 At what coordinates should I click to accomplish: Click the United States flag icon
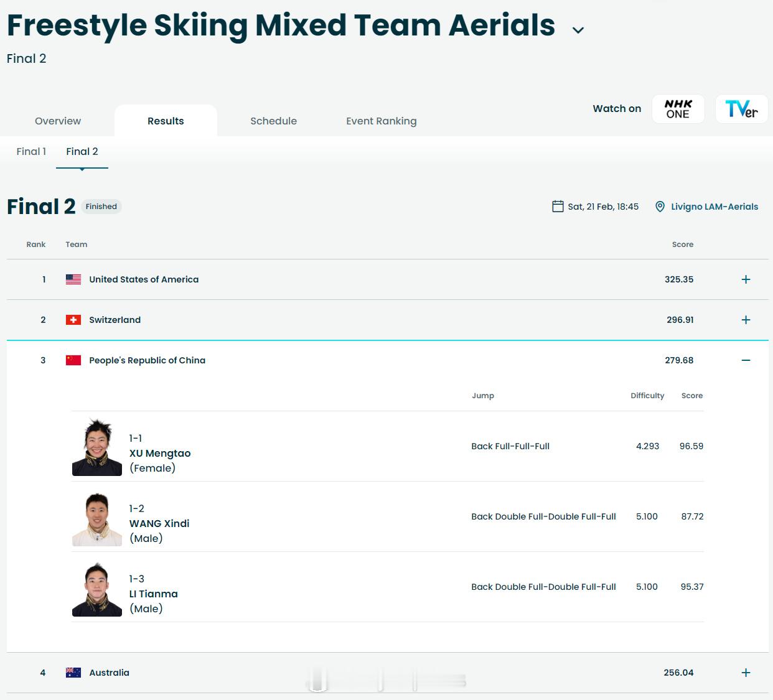point(73,279)
